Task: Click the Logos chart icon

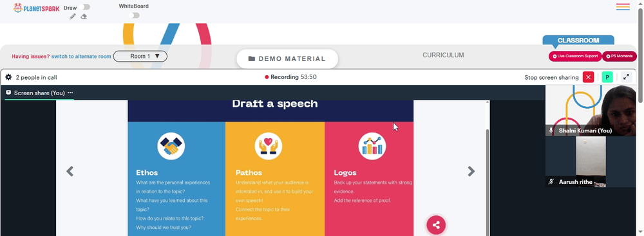Action: 372,146
